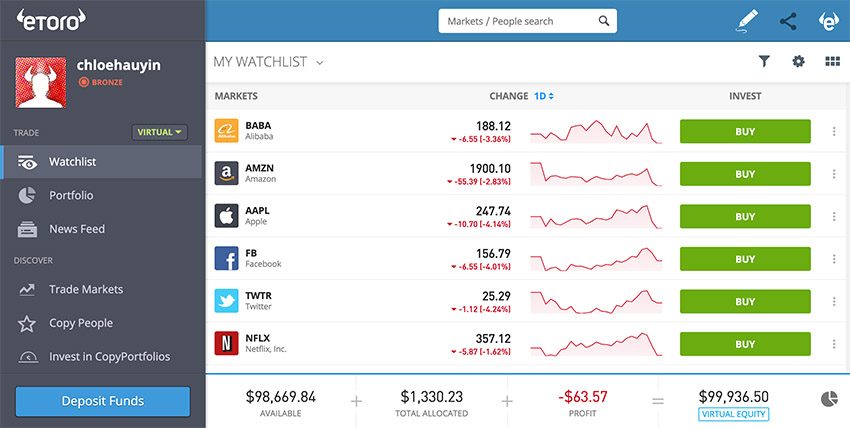Go to Watchlist in sidebar
This screenshot has width=850, height=428.
[101, 161]
